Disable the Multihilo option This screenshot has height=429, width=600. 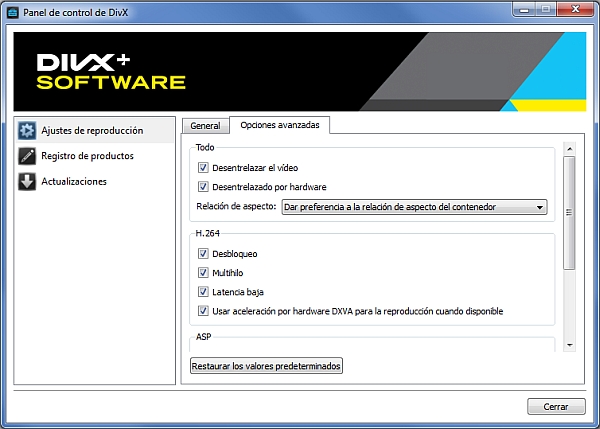203,273
